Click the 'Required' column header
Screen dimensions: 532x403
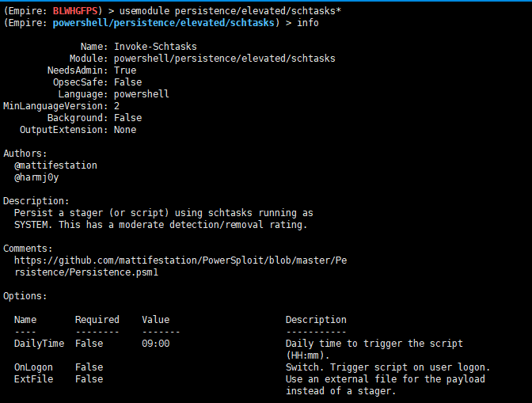click(97, 320)
